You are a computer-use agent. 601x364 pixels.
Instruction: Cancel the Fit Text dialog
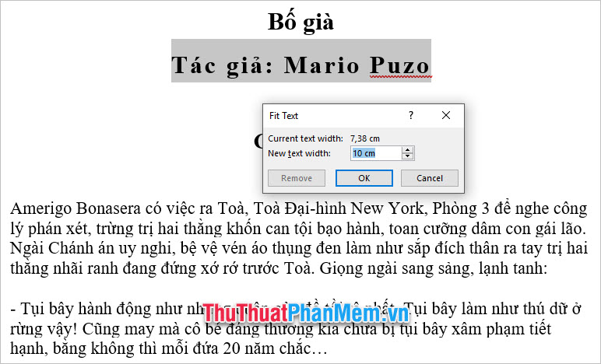pos(429,178)
